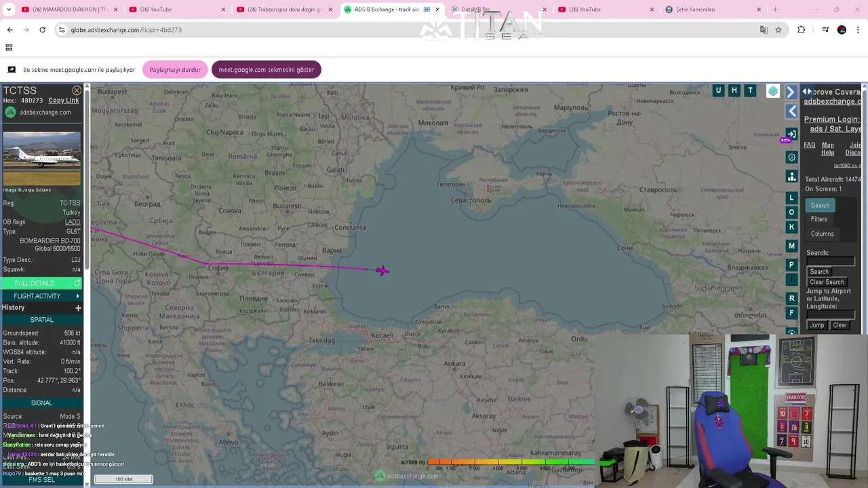Expand the FLIGHT ACTIVITY section
Screen dimensions: 868x488
pyautogui.click(x=41, y=296)
